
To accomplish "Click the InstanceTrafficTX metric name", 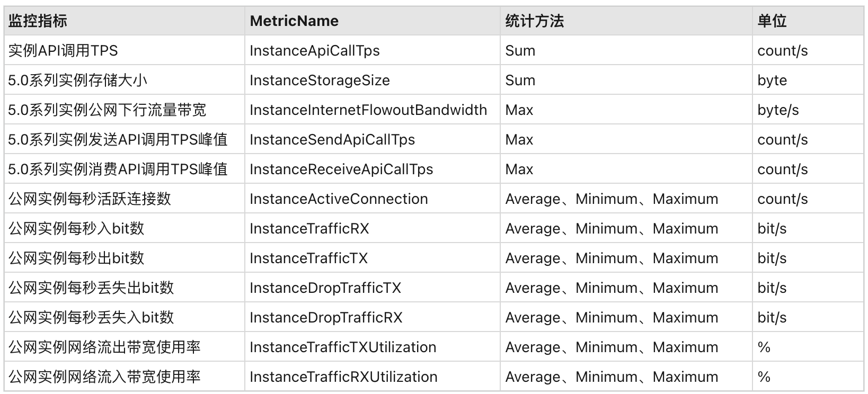I will point(308,258).
